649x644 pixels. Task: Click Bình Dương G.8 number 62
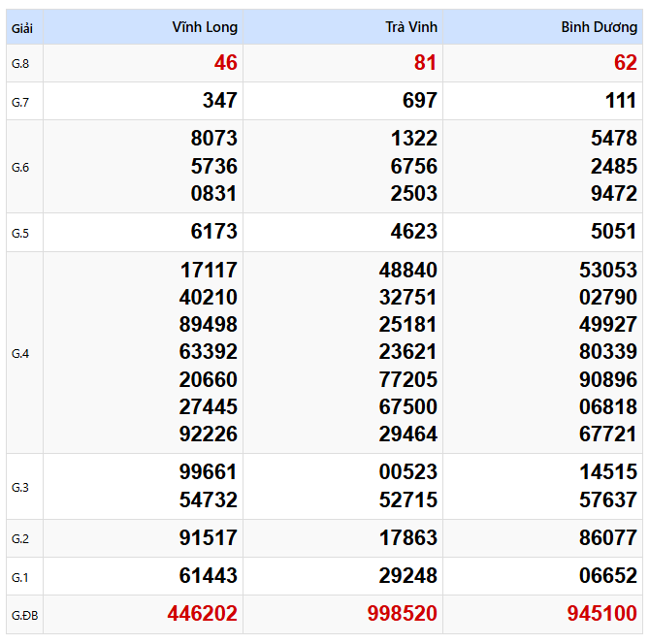[x=625, y=63]
